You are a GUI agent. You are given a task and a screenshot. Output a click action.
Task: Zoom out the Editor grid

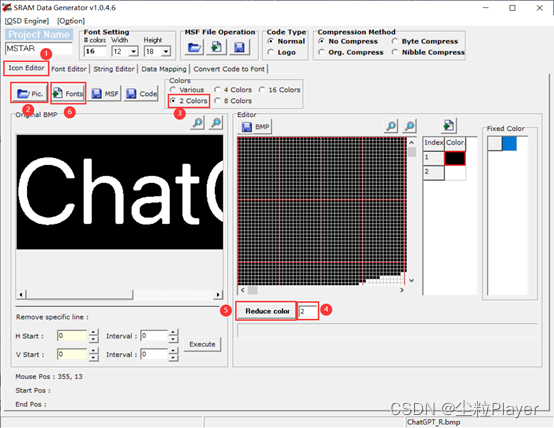pos(409,125)
